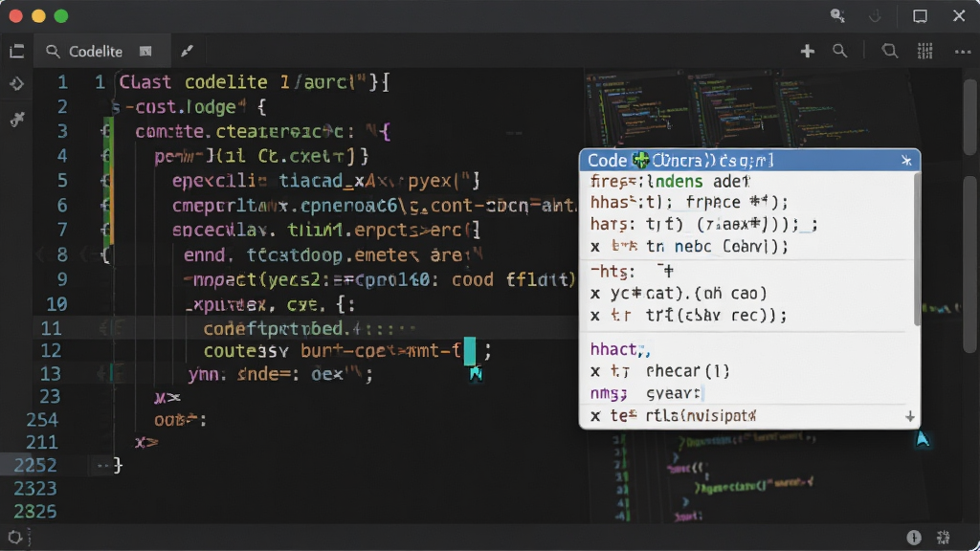The width and height of the screenshot is (980, 551).
Task: Click the gear icon in the bottom-left status bar
Action: click(x=14, y=538)
